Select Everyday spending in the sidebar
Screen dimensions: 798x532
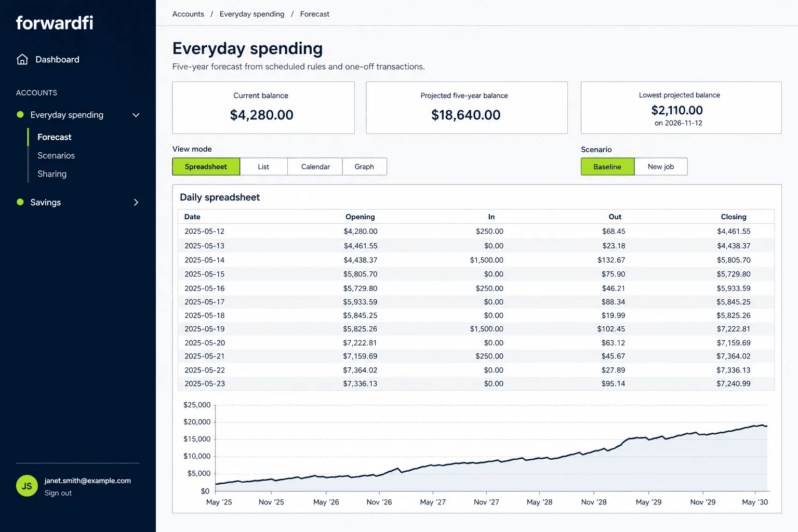[x=67, y=115]
